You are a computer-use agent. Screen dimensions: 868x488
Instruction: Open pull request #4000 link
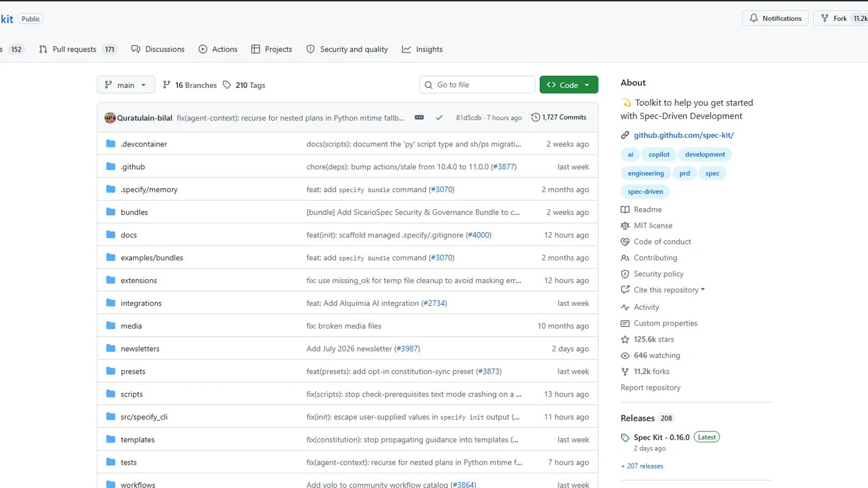[478, 235]
